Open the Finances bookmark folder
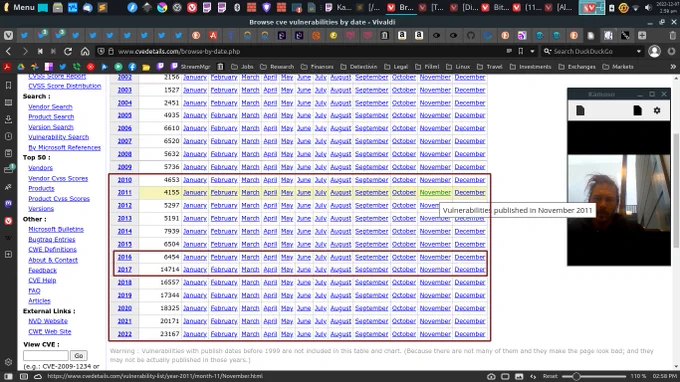The image size is (680, 382). [317, 67]
